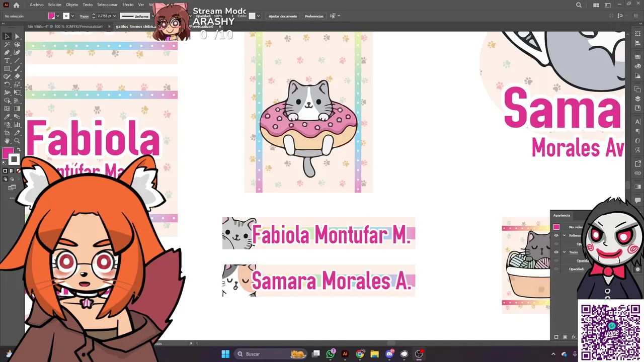Image resolution: width=644 pixels, height=362 pixels.
Task: Set solid Color mode below the fill swatch
Action: [6, 171]
